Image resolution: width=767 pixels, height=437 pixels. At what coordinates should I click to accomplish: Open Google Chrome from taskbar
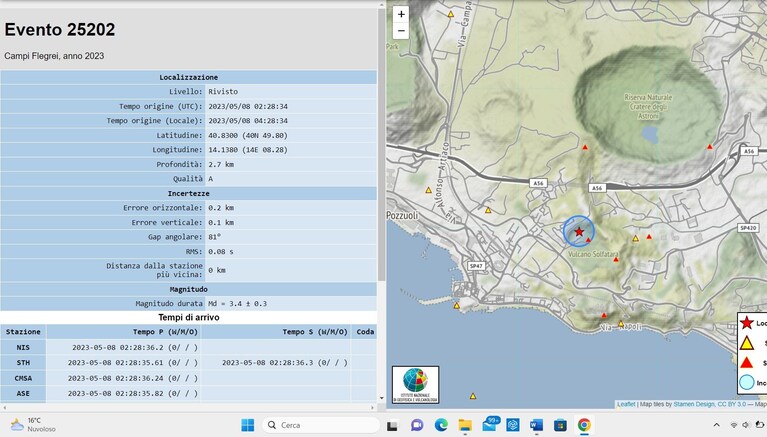point(584,425)
